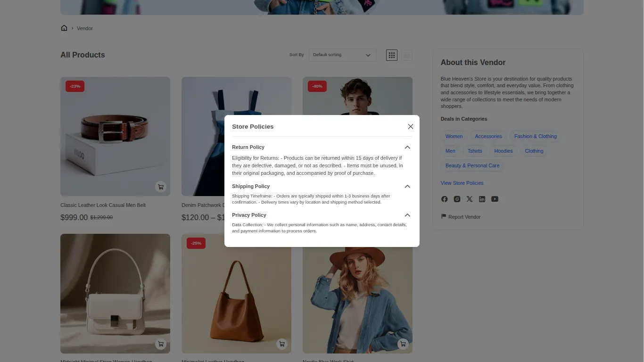
Task: Collapse the Shipping Policy section
Action: click(407, 186)
